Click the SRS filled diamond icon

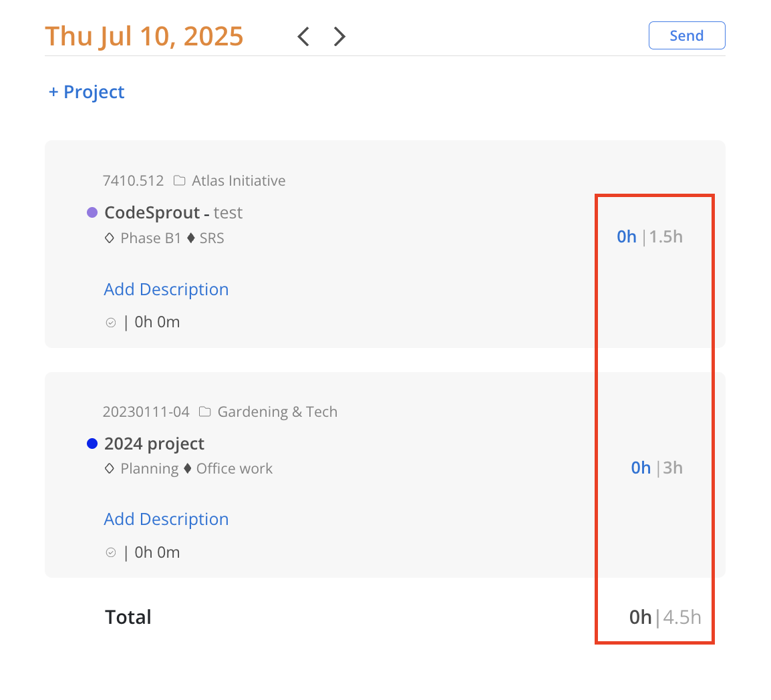[x=191, y=238]
